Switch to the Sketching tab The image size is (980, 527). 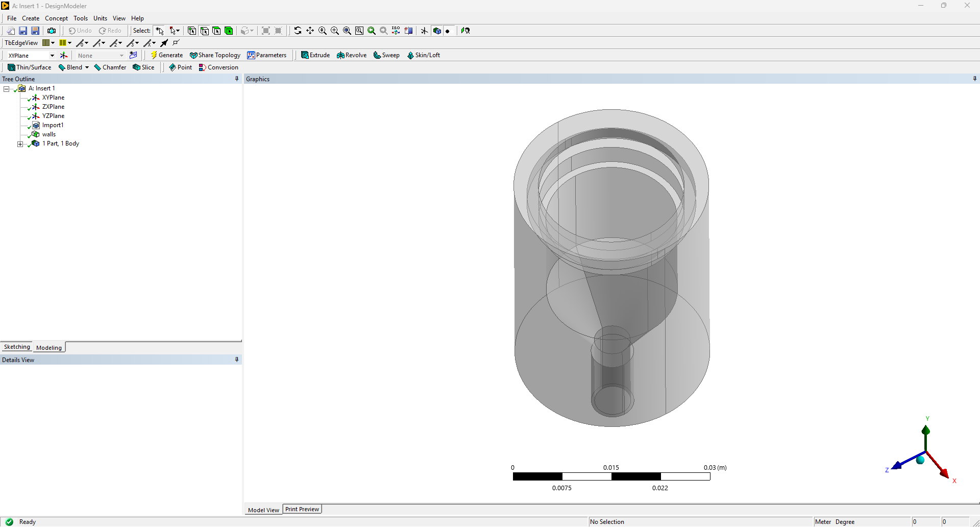coord(17,347)
